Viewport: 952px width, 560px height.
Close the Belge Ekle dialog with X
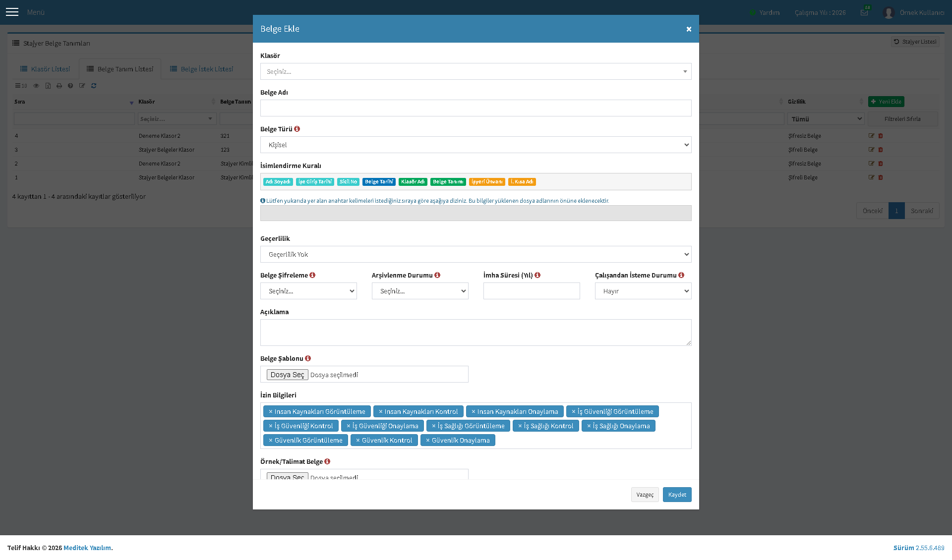click(x=689, y=29)
